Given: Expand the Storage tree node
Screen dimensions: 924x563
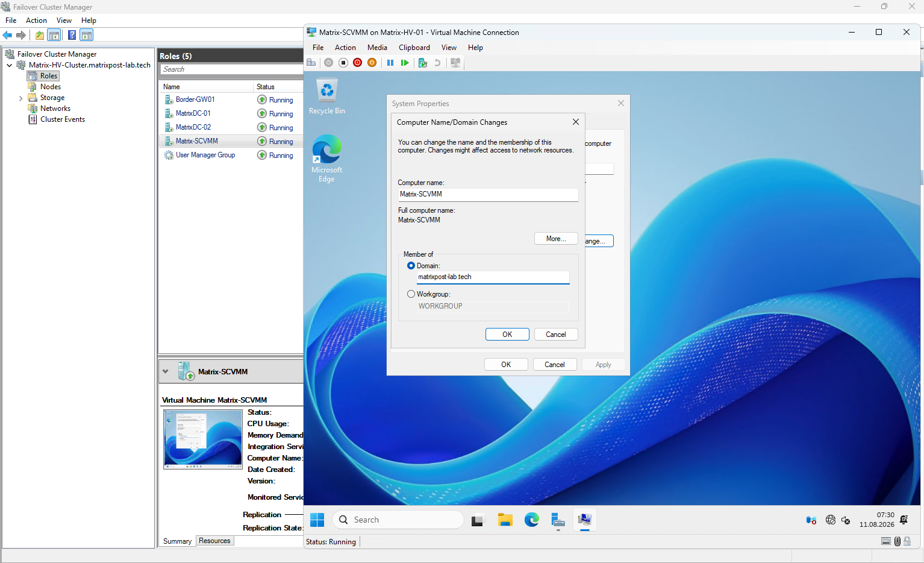Looking at the screenshot, I should [21, 98].
